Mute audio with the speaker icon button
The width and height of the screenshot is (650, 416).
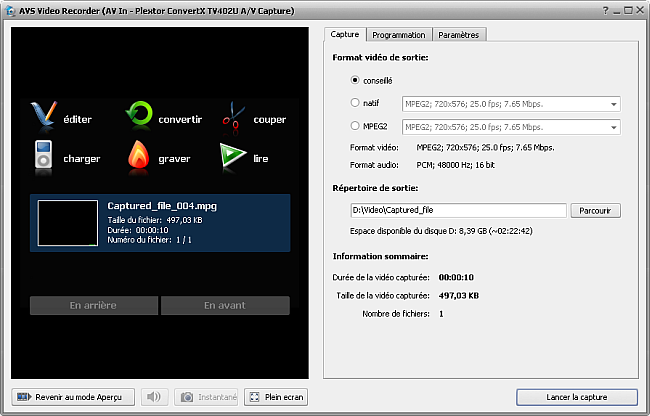click(155, 397)
